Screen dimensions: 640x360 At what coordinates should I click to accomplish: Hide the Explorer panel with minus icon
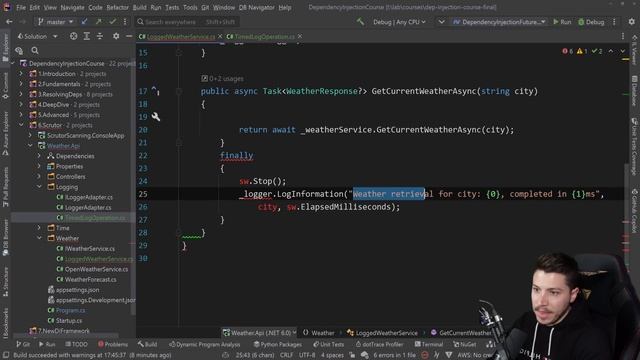click(x=129, y=36)
